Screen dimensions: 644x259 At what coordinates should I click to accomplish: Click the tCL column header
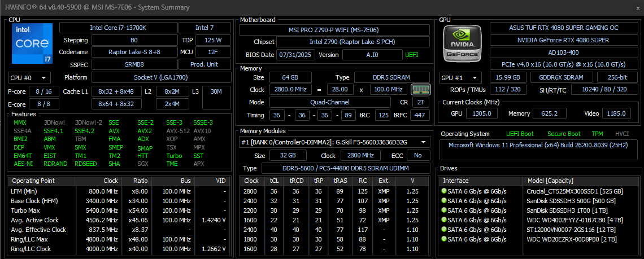coord(274,181)
